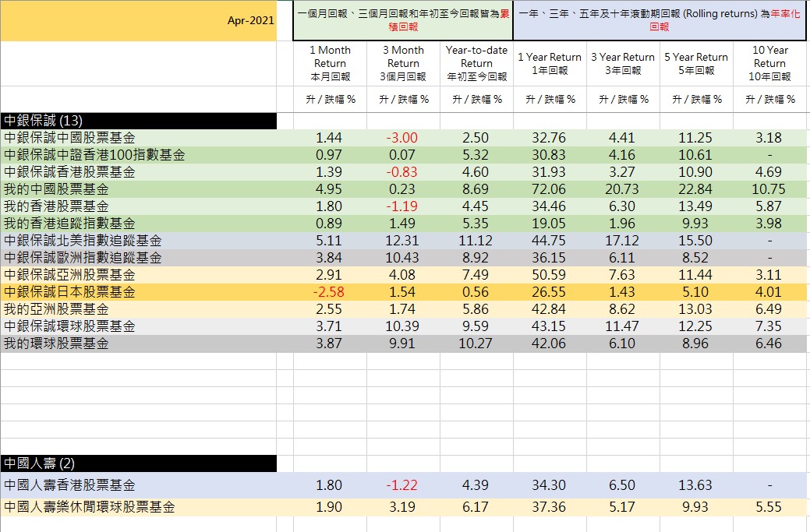Select the 12.31 three-month return cell
810x532 pixels.
402,241
